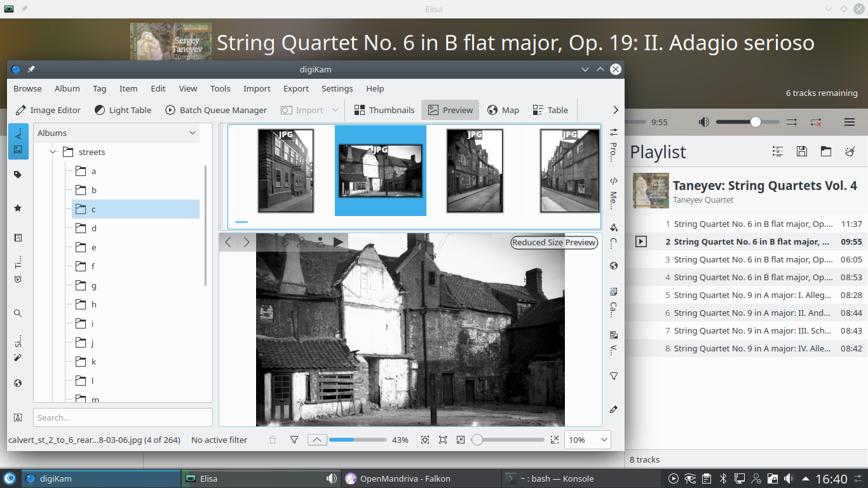The width and height of the screenshot is (868, 488).
Task: Open the Tags sidebar tab in digiKam
Action: point(18,175)
